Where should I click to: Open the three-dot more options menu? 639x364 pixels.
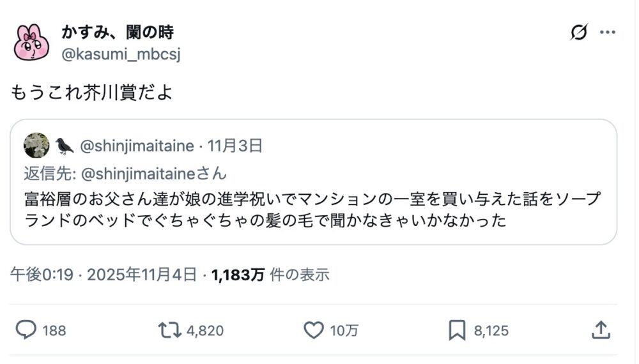608,33
